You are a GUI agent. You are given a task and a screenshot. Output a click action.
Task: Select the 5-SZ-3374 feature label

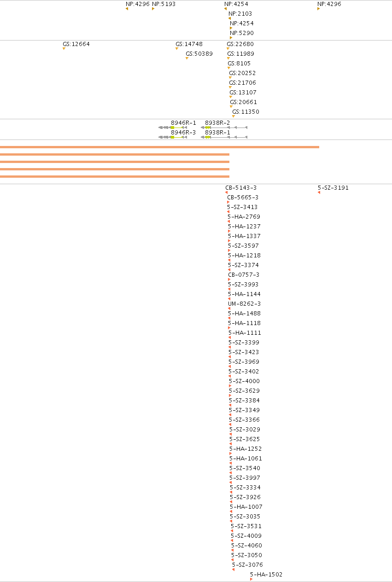243,265
